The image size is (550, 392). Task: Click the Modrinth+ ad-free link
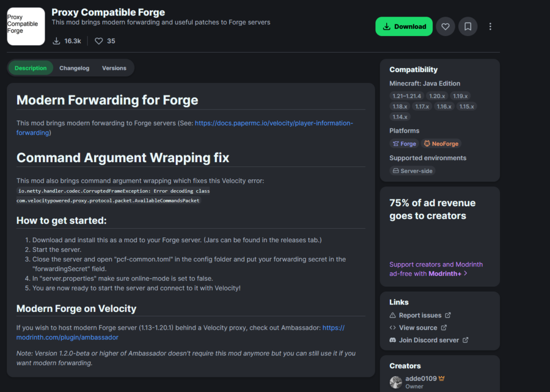pyautogui.click(x=445, y=273)
